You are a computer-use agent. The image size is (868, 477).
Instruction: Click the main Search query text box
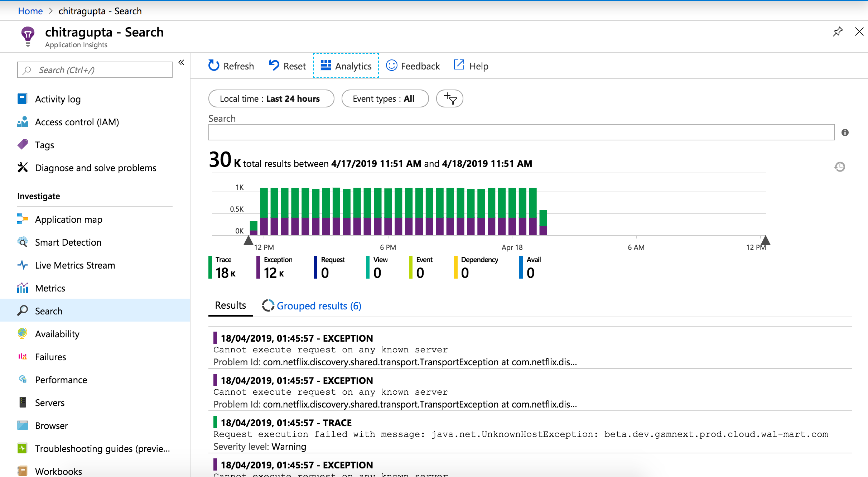(521, 132)
